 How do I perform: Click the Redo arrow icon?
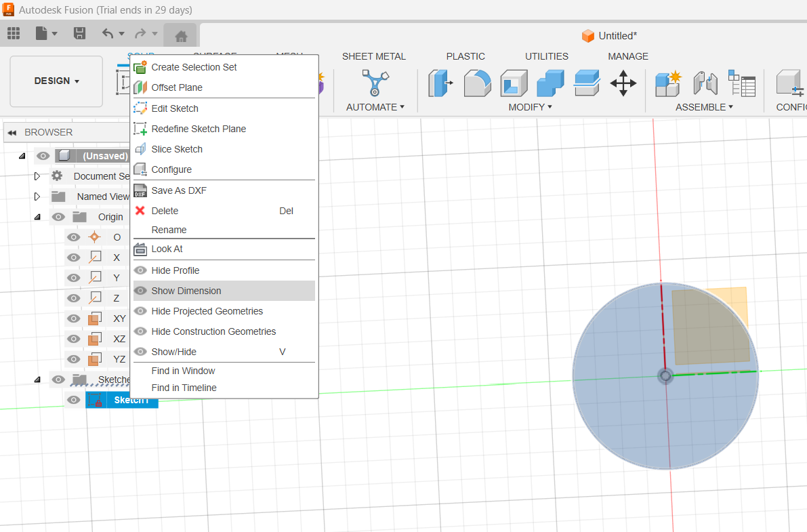(x=140, y=34)
